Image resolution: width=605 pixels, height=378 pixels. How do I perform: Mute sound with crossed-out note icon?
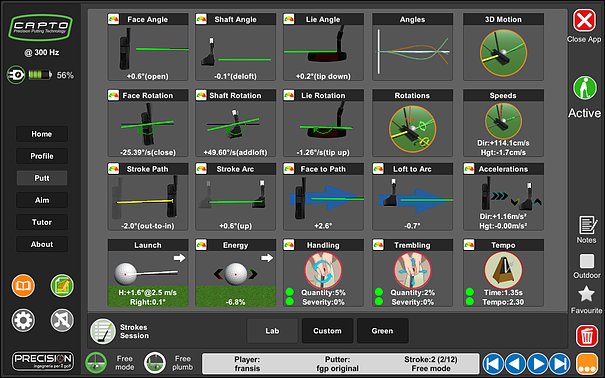pyautogui.click(x=62, y=320)
